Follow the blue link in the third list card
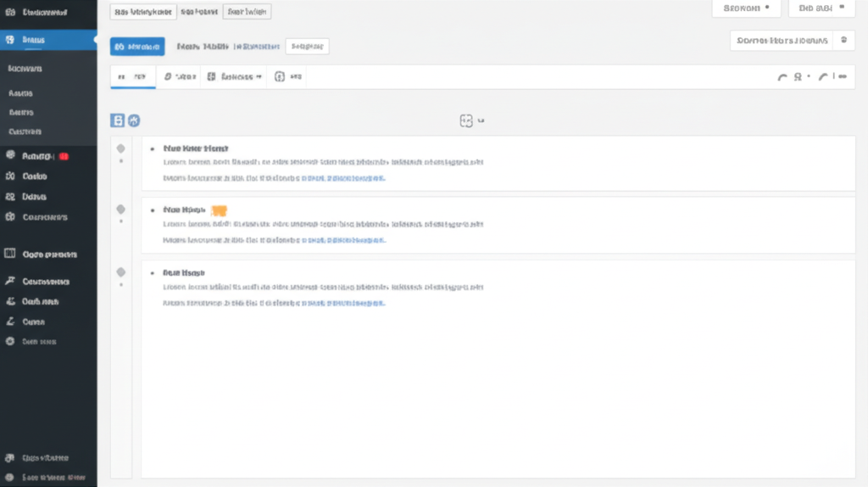 pos(343,303)
